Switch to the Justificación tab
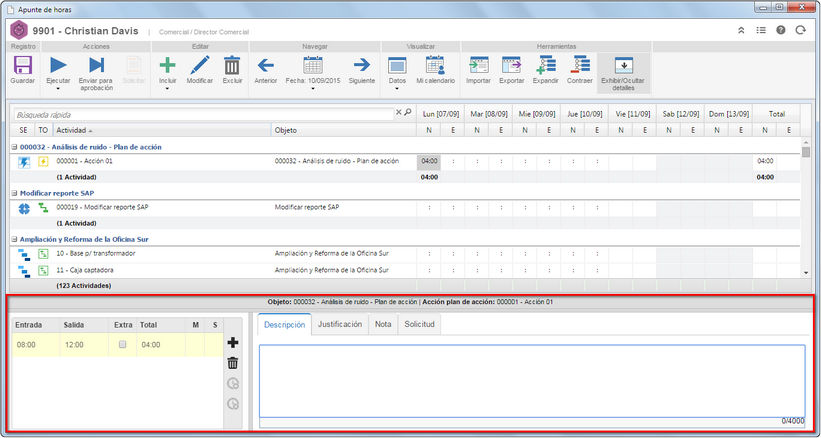The height and width of the screenshot is (438, 821). (340, 324)
